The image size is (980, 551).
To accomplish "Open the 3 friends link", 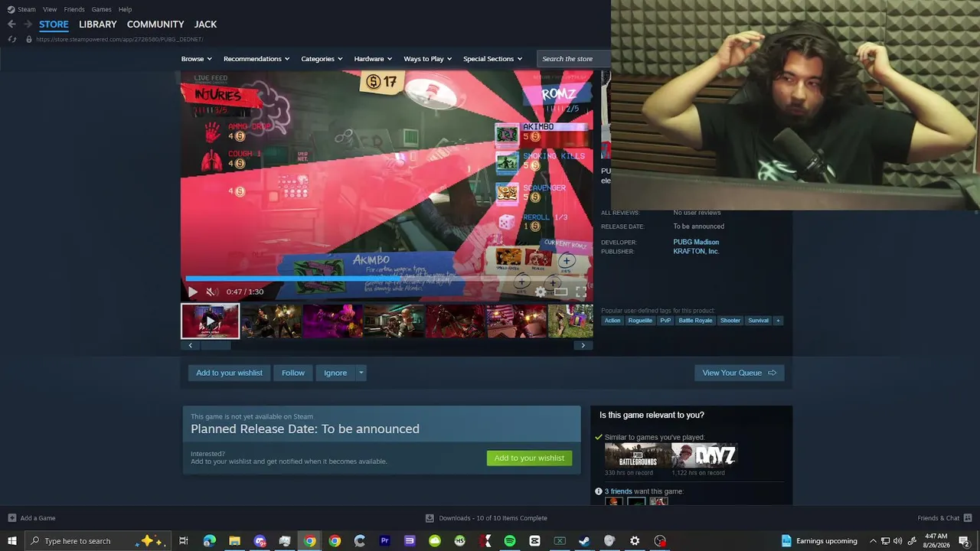I will [x=619, y=491].
